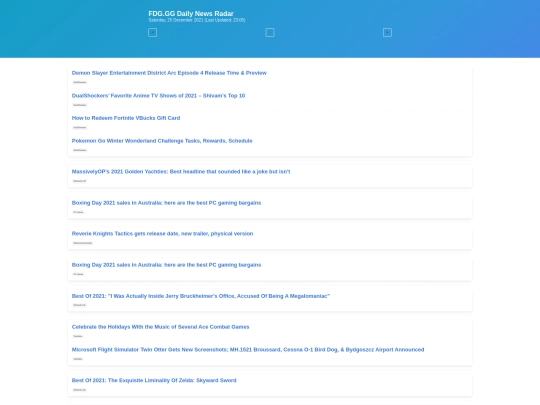Open Boxing Day sales headline directly above Reverie Knights card

tap(166, 203)
